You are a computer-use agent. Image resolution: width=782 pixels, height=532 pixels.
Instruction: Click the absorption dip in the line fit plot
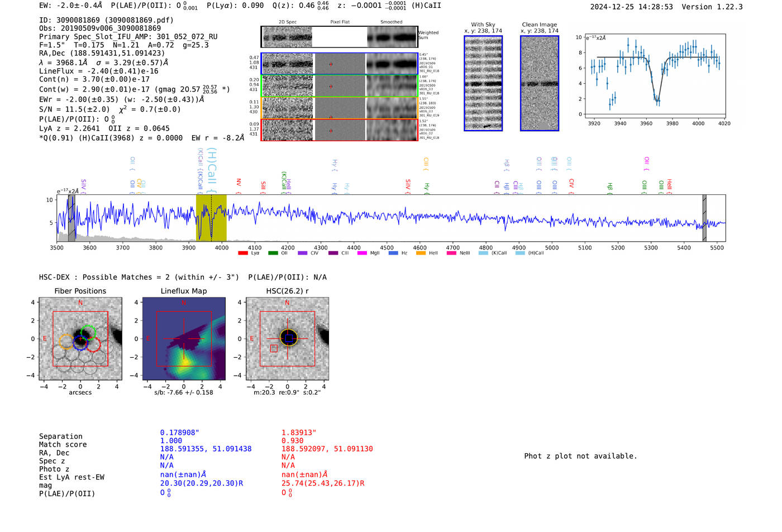[657, 99]
